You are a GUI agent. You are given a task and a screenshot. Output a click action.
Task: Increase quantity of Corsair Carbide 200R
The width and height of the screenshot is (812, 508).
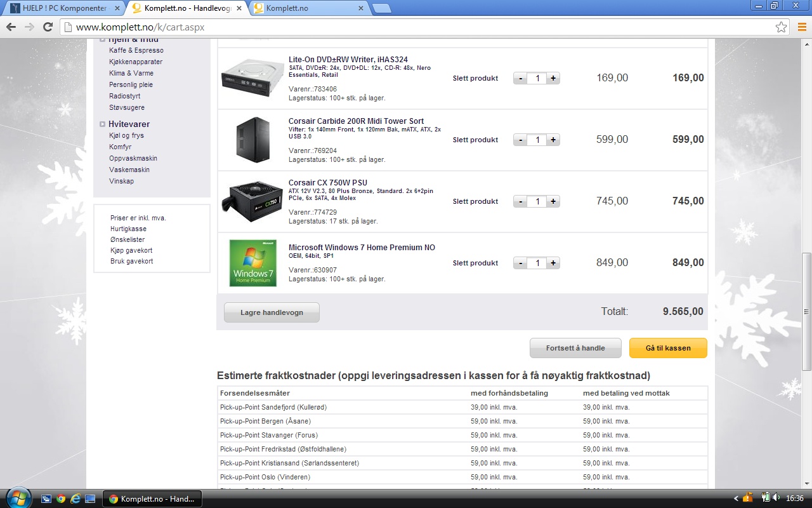click(553, 140)
